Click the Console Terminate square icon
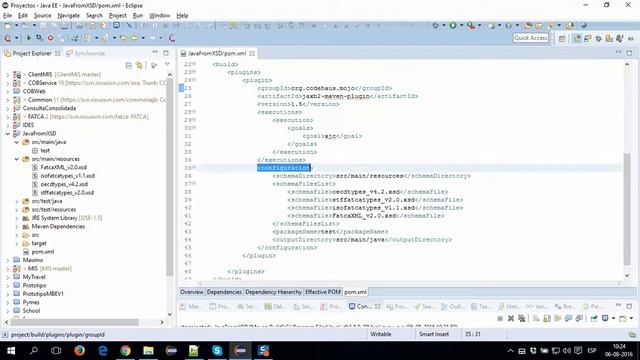The image size is (640, 360). click(x=500, y=318)
